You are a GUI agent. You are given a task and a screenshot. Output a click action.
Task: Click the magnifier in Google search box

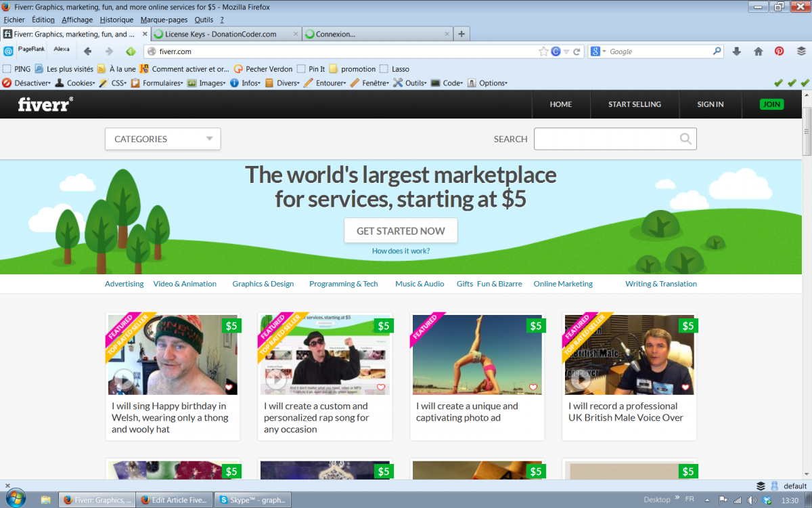click(x=717, y=51)
